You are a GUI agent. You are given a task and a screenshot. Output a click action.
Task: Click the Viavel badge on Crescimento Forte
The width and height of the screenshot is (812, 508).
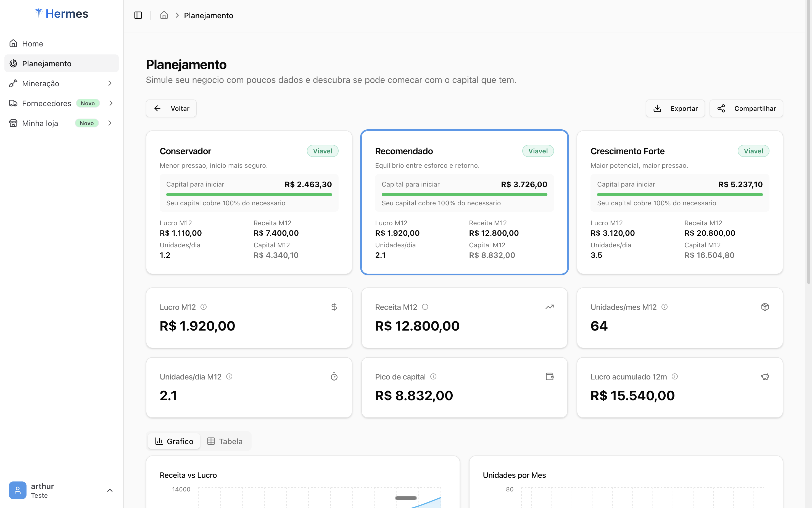[753, 151]
